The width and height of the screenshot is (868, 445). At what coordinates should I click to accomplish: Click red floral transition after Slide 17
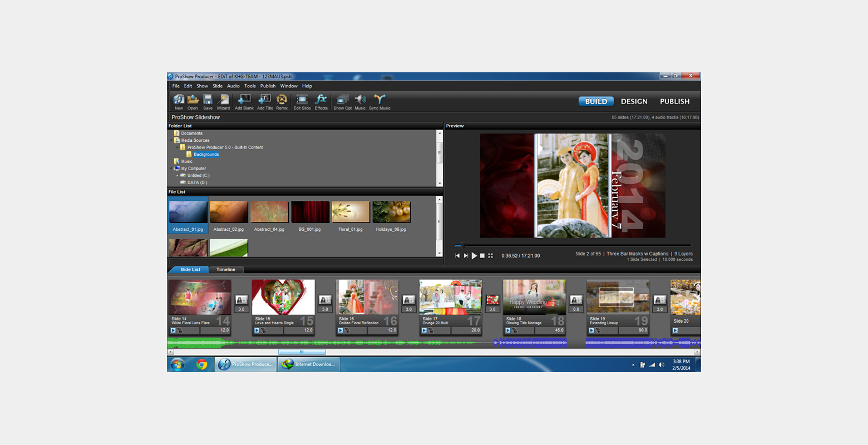point(492,300)
